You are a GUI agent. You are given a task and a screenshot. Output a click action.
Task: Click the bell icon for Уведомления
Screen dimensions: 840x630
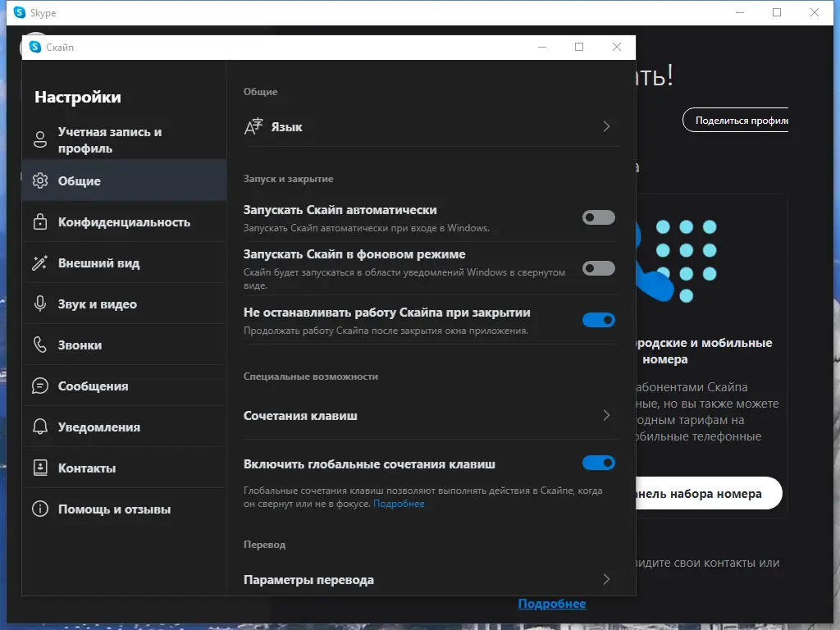click(39, 427)
